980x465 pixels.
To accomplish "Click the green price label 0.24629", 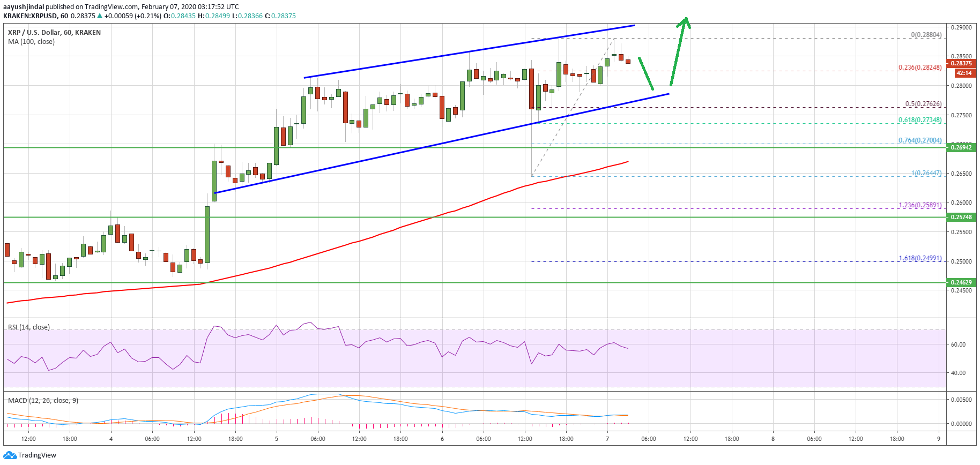I will 961,282.
